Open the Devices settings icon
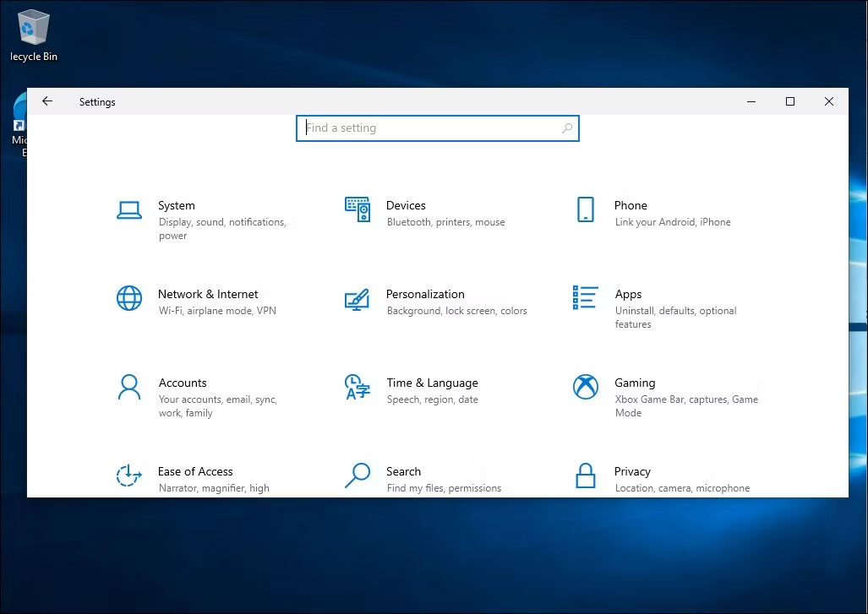 click(x=356, y=209)
